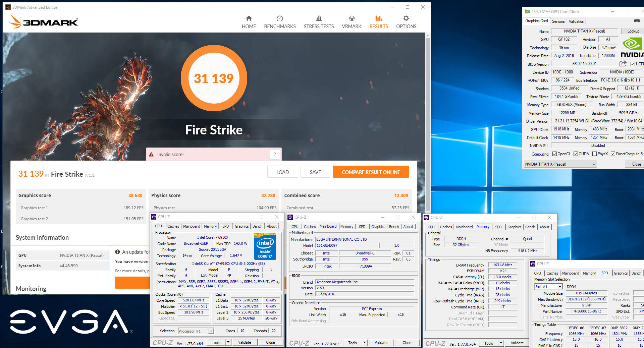Open Tools dropdown arrow in CPU-Z Mainboard window
This screenshot has height=348, width=644.
(x=365, y=343)
